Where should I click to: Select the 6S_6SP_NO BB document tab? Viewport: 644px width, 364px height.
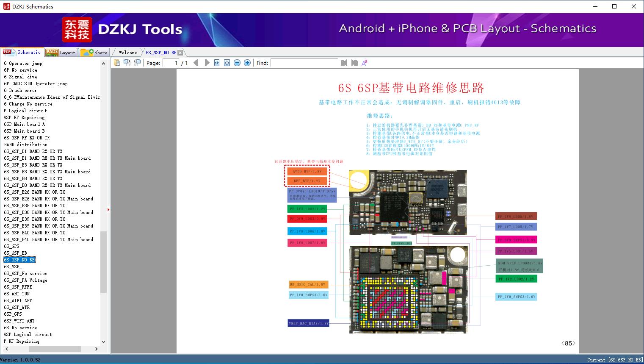(x=161, y=53)
